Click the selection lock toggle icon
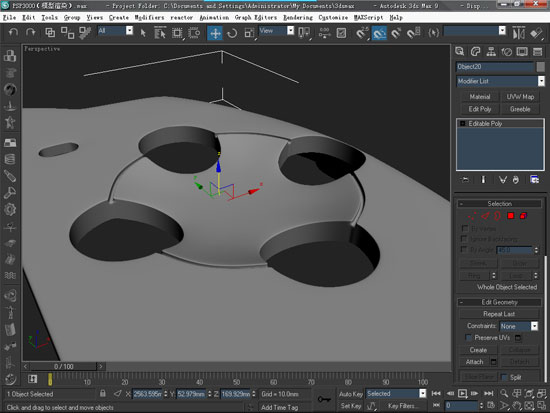The width and height of the screenshot is (550, 413). 103,393
